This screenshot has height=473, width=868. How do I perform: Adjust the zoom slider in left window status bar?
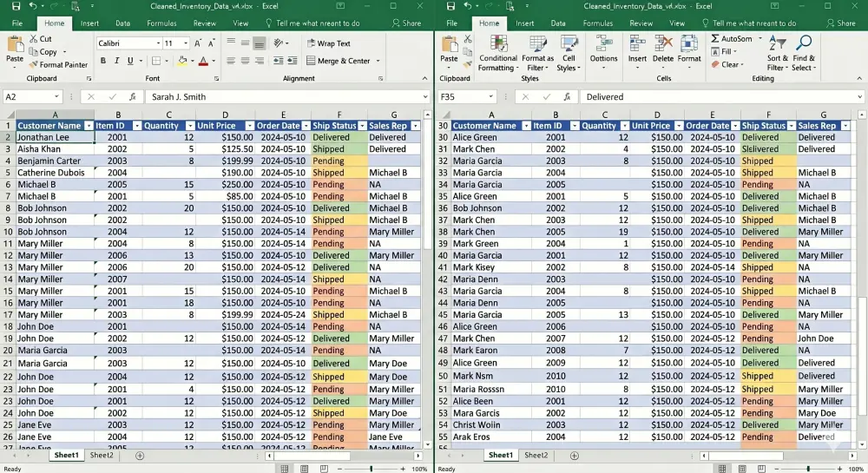click(372, 469)
